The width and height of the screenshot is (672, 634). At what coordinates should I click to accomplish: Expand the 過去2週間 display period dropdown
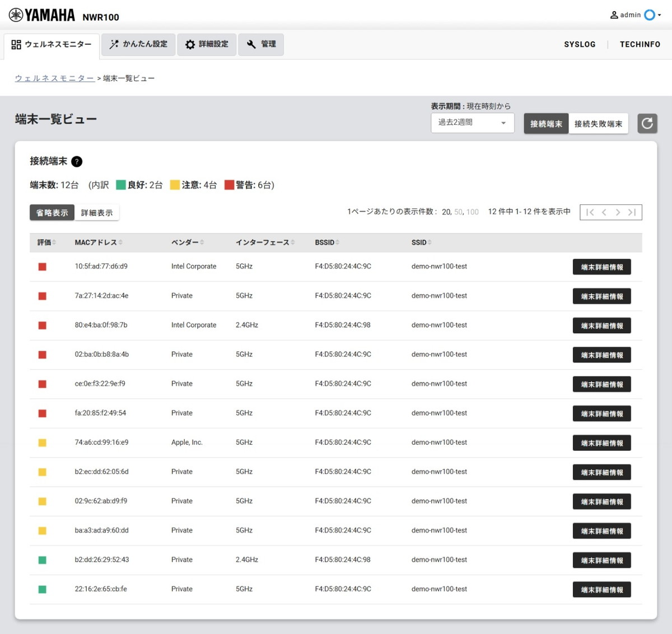click(472, 123)
